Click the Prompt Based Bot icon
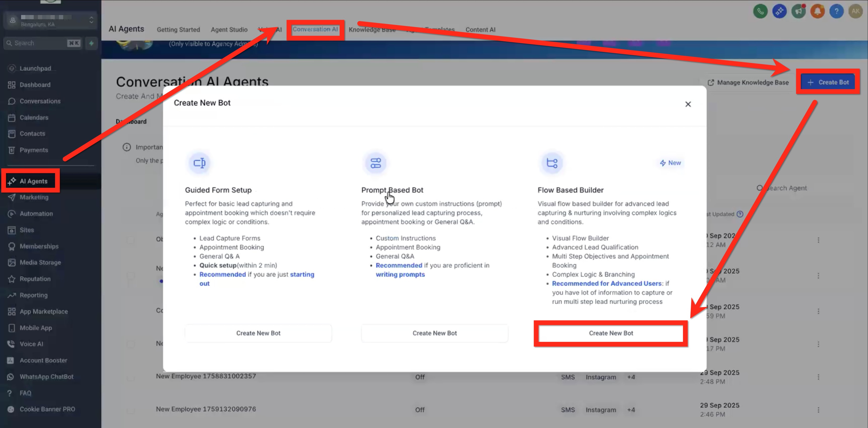 click(375, 163)
